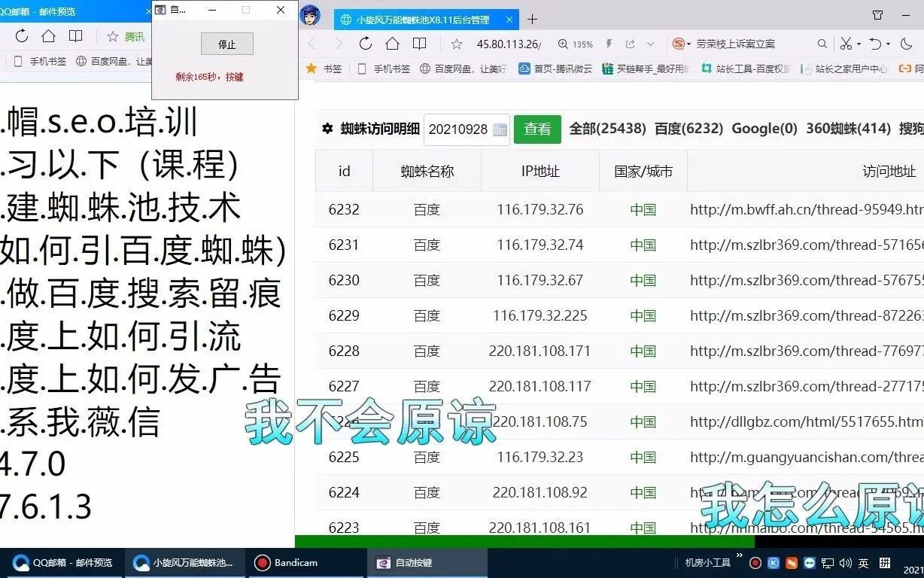
Task: Open reading mode icon in QQ邮箱 window
Action: [x=75, y=36]
